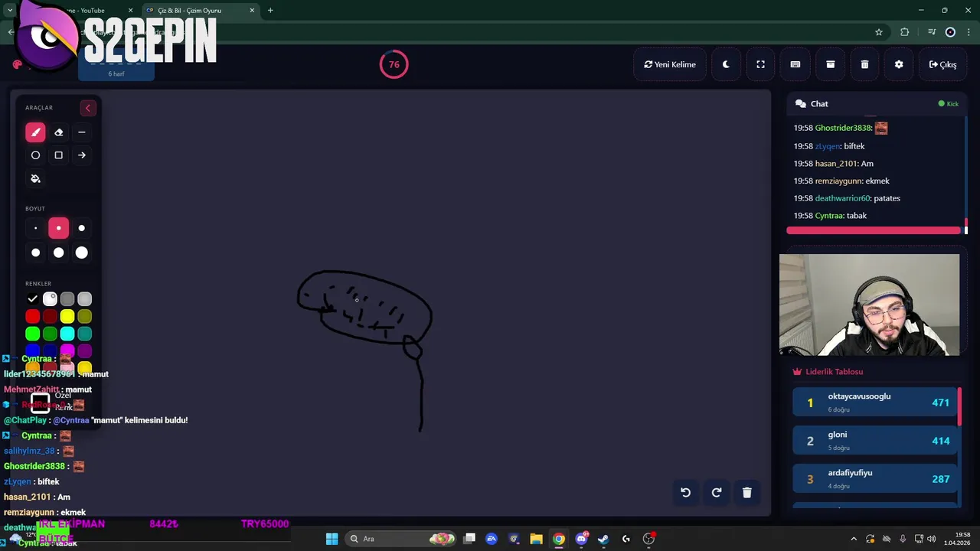Select oktaycavusooglu leaderboard row
Viewport: 980px width, 551px height.
coord(874,402)
